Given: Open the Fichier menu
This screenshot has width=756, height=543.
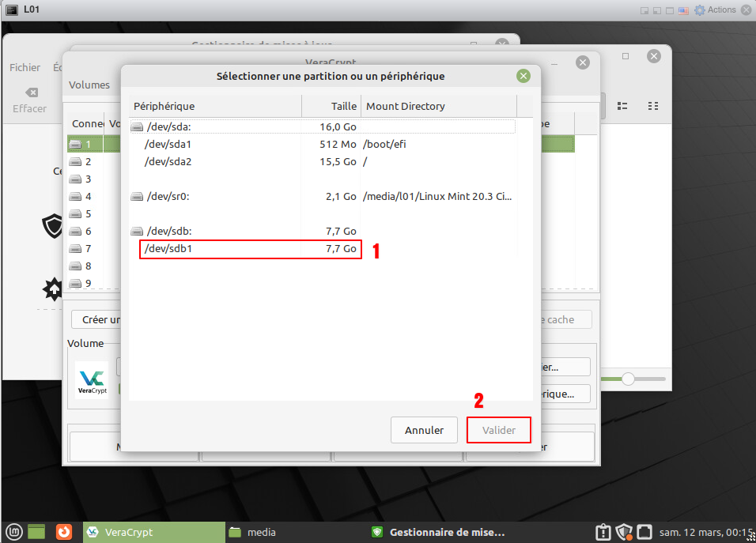Looking at the screenshot, I should point(25,68).
